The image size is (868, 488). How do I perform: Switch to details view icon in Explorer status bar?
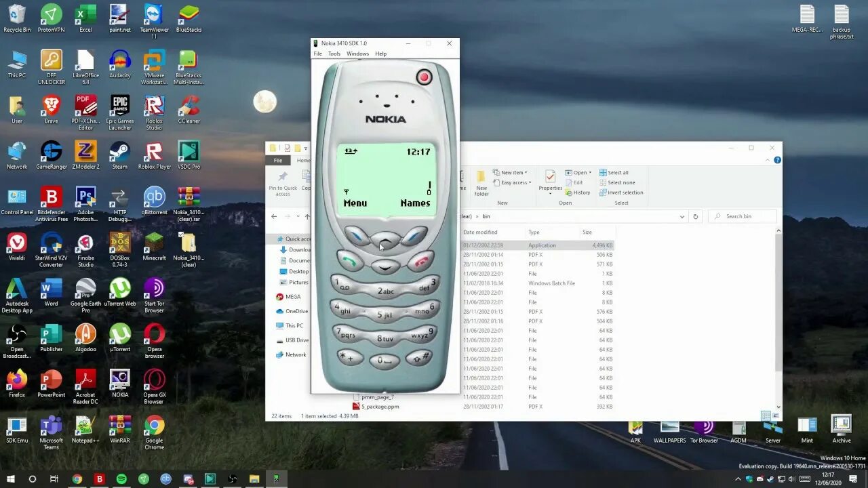coord(766,415)
